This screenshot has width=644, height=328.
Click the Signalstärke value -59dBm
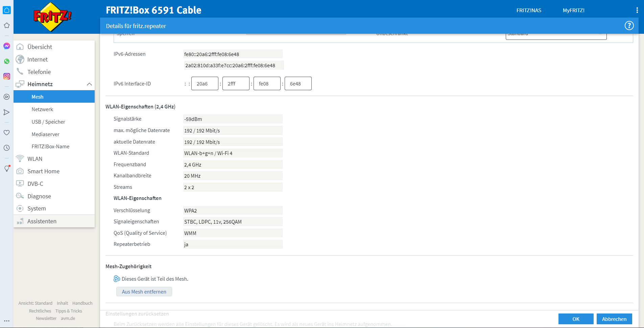233,119
